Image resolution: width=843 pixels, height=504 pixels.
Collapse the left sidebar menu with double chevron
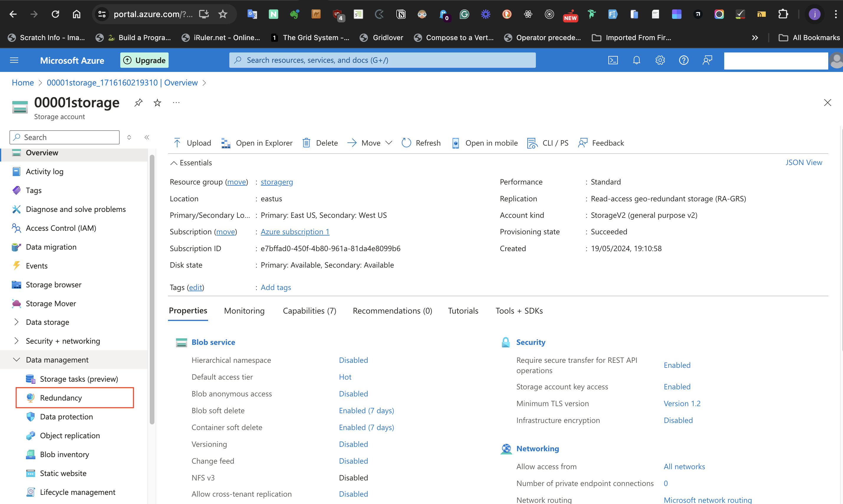147,137
